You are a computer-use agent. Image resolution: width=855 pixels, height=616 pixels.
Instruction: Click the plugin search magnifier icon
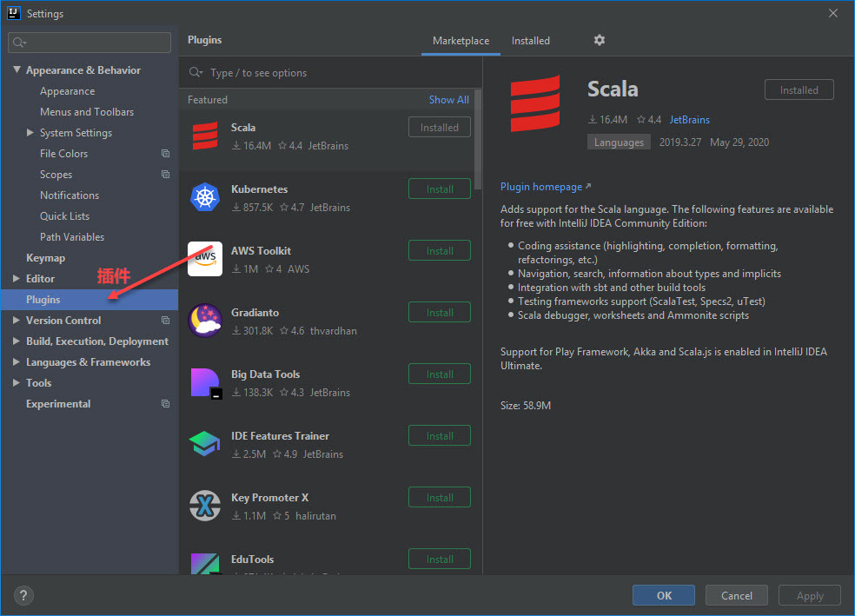pos(196,72)
